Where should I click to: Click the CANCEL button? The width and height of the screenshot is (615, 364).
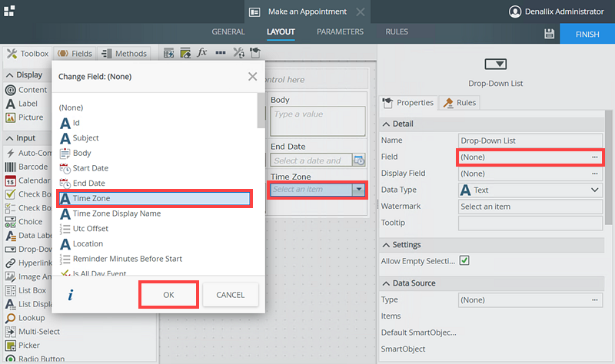pos(230,295)
